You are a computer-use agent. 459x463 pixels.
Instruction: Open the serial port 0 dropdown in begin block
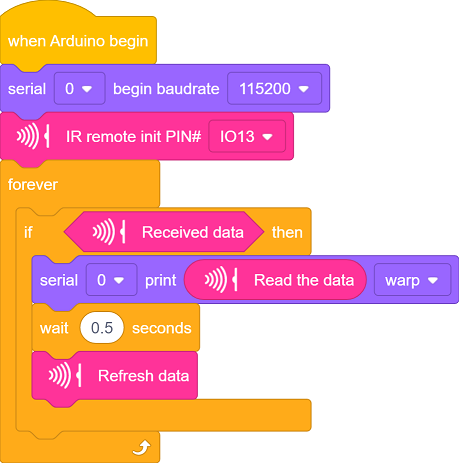(x=80, y=89)
